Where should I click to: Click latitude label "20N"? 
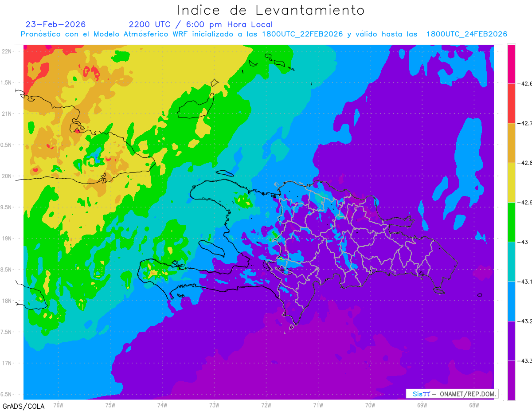7,176
